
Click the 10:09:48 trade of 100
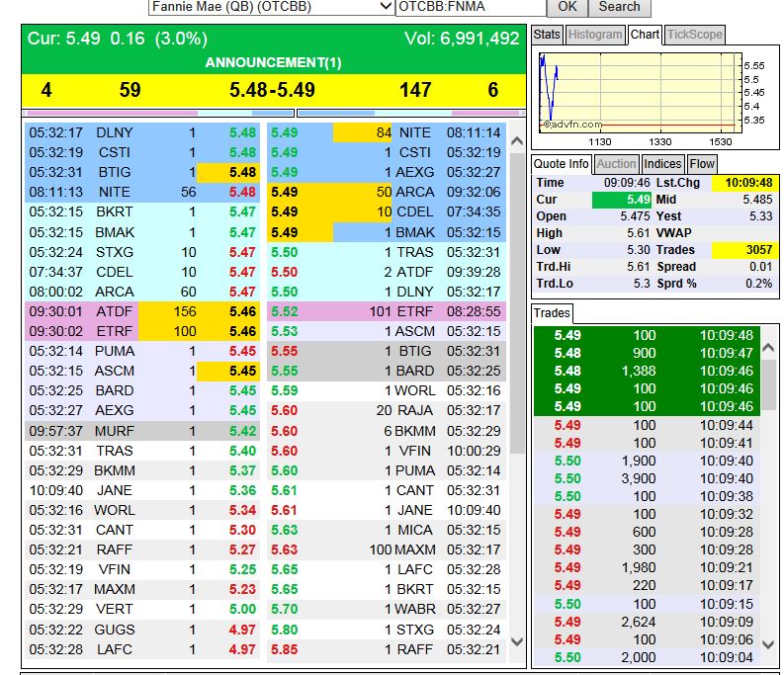tap(647, 335)
